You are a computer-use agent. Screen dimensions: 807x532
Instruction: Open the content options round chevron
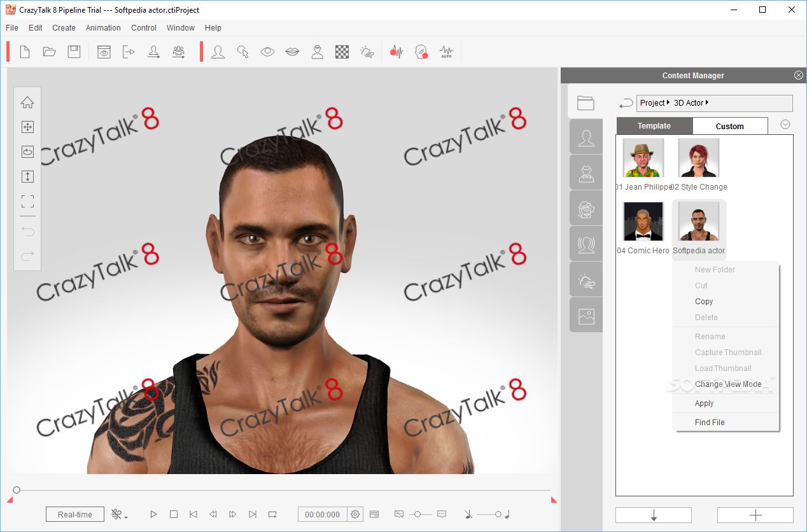coord(785,125)
